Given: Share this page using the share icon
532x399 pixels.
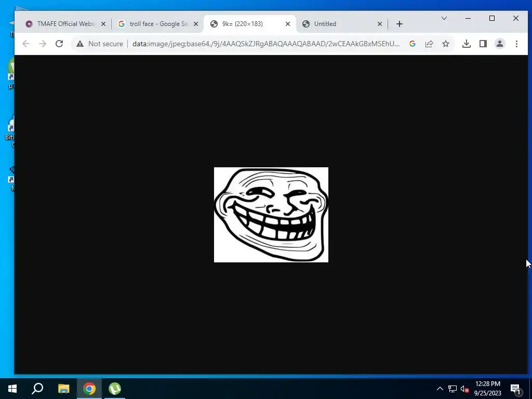Looking at the screenshot, I should (x=429, y=44).
